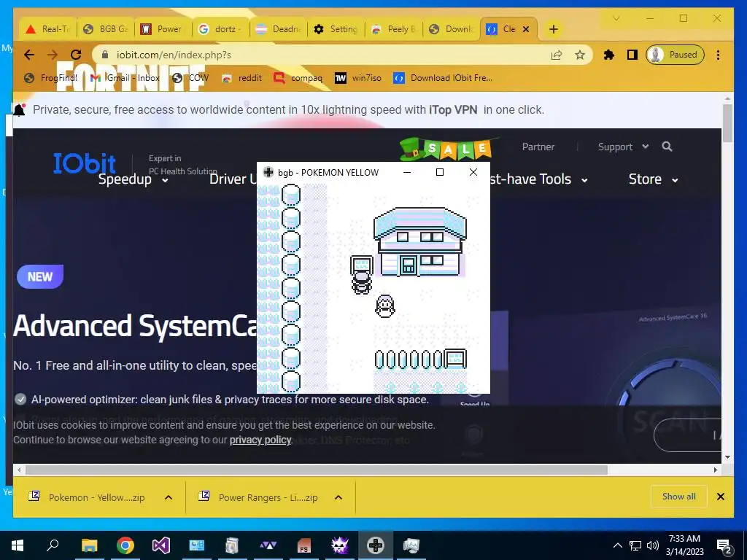This screenshot has width=747, height=560.
Task: Open the win7iso bookmark
Action: click(357, 77)
